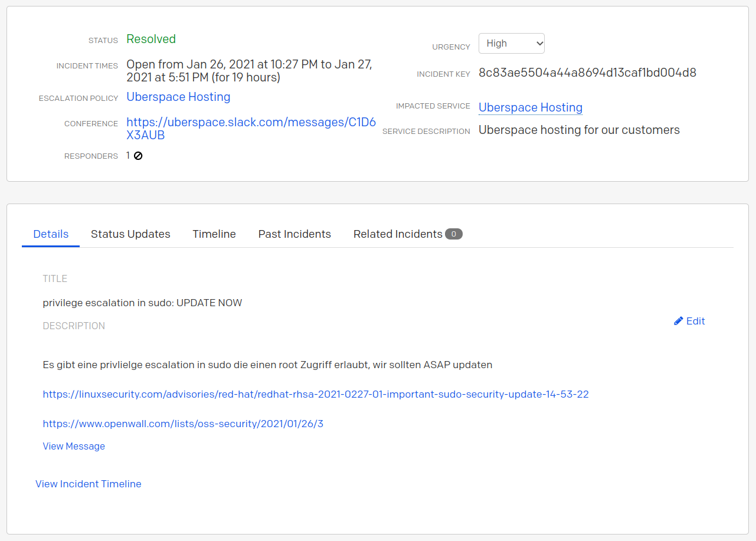This screenshot has width=756, height=541.
Task: Switch to the Timeline tab
Action: [x=214, y=234]
